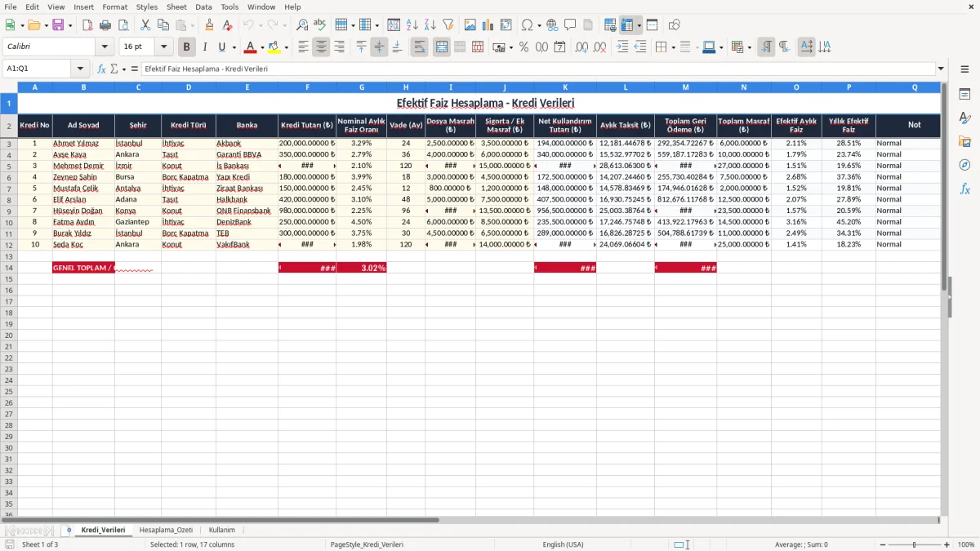980x551 pixels.
Task: Open Function Wizard fx icon
Action: click(102, 69)
